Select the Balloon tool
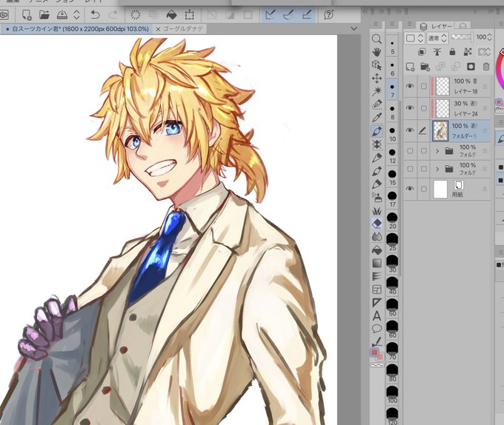Screen dimensions: 504x425 click(377, 329)
